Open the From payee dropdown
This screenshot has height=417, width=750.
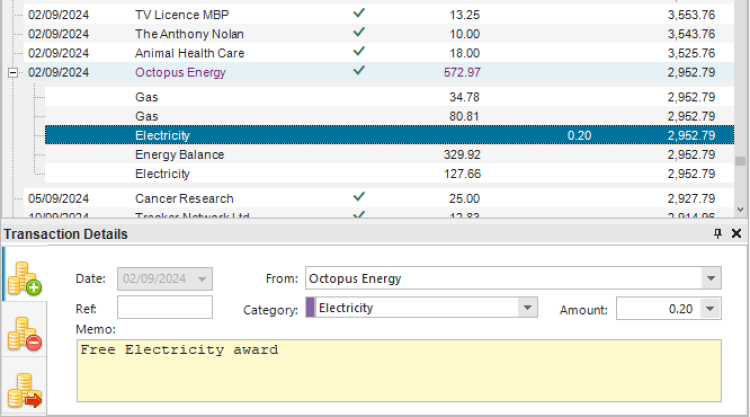(x=711, y=279)
